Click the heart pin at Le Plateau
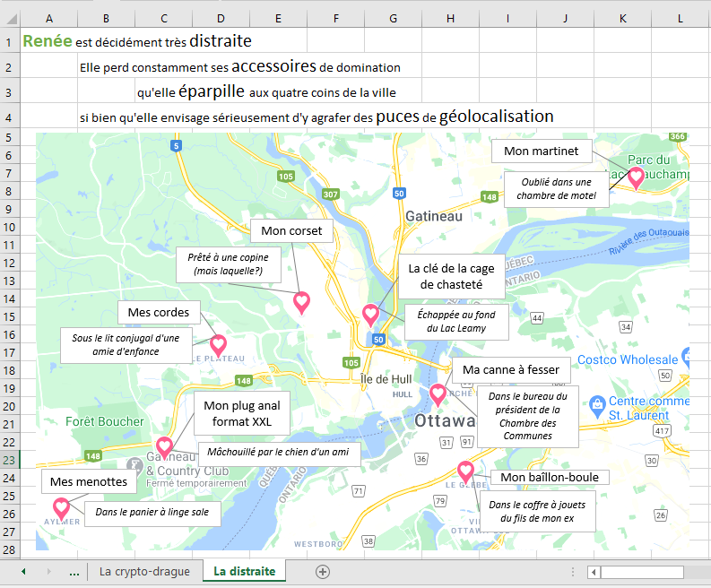 (218, 344)
